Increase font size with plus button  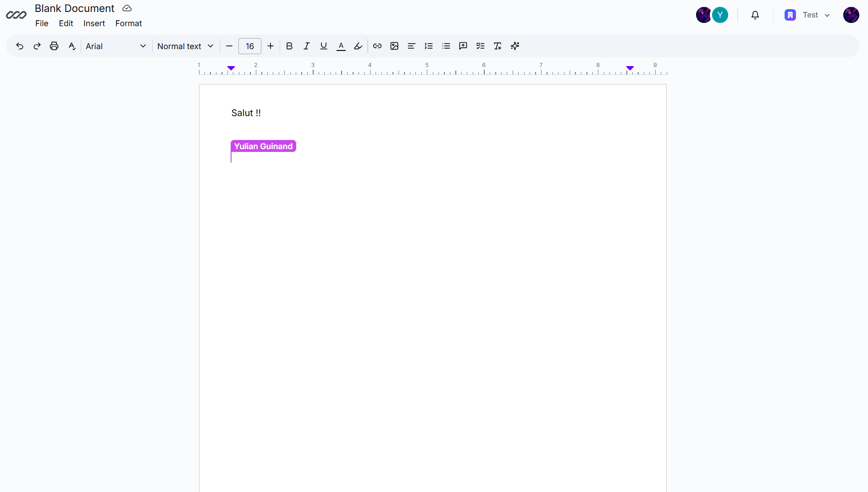[x=271, y=46]
